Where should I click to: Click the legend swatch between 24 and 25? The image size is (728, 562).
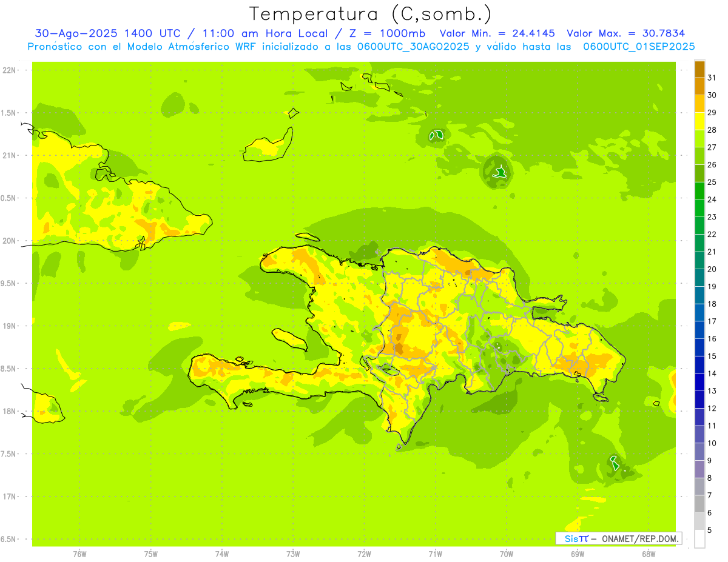click(699, 191)
